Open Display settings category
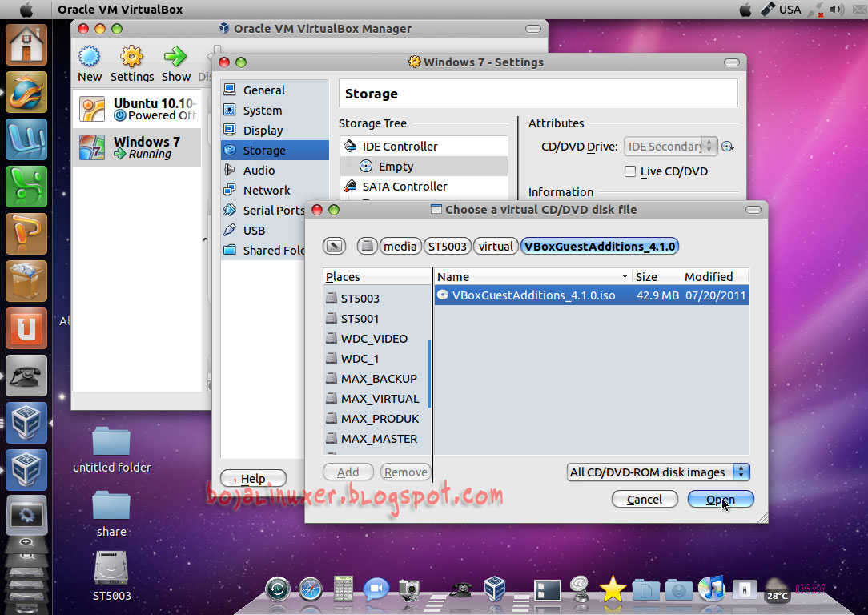This screenshot has height=615, width=868. coord(275,130)
